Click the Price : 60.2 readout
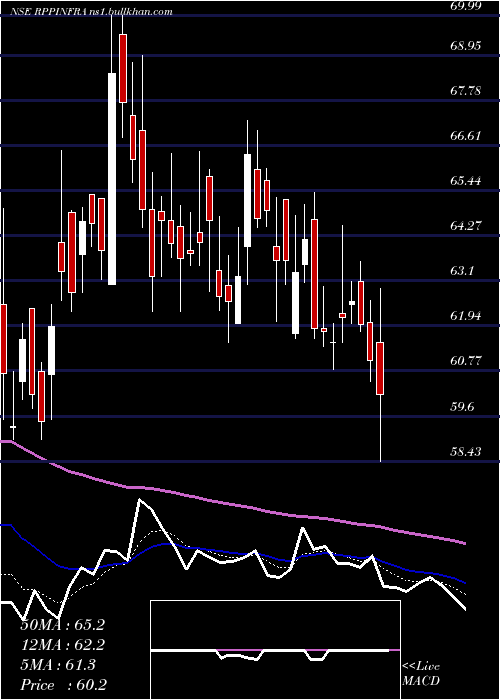500x700 pixels. pos(63,685)
